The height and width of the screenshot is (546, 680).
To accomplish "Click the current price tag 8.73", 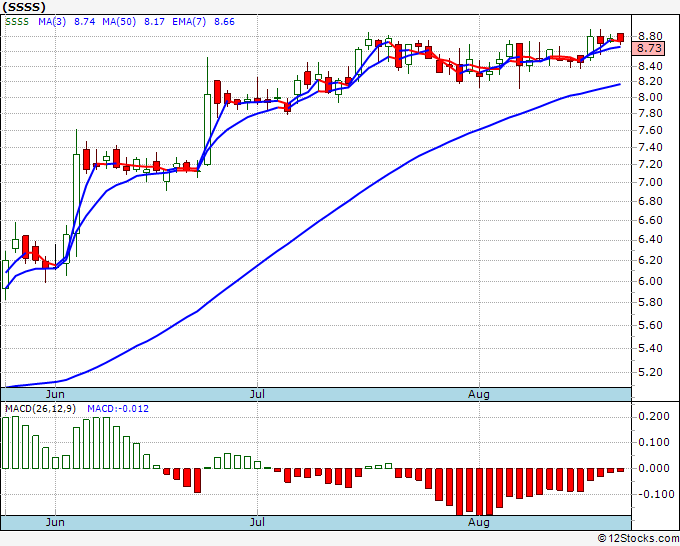I will coord(649,48).
